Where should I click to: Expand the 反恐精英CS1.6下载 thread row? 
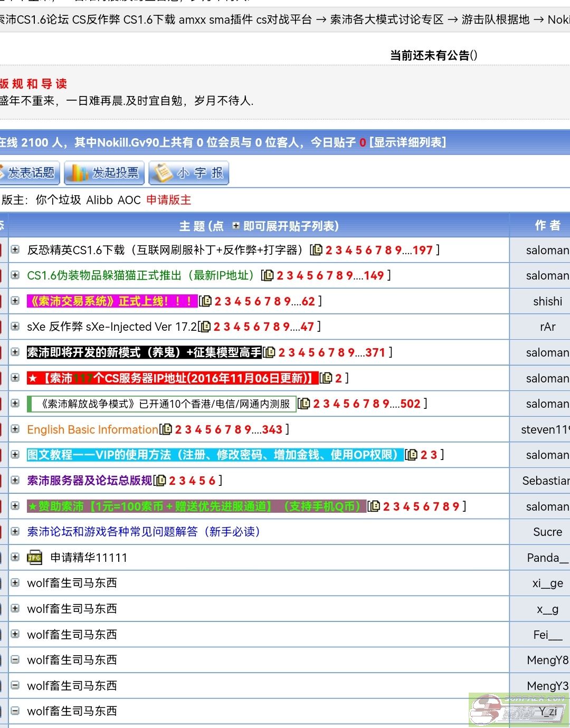tap(15, 250)
